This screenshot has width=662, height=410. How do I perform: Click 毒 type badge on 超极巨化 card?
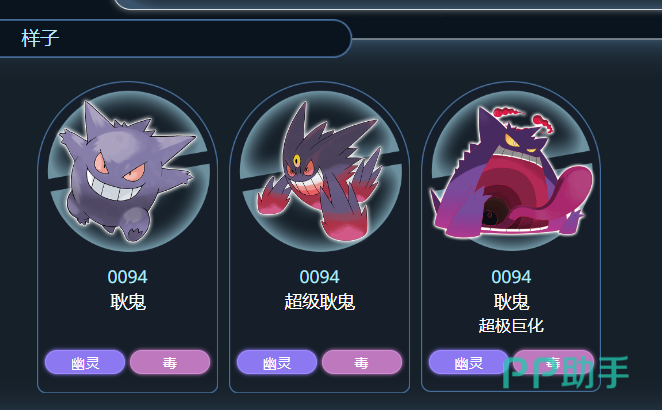[x=553, y=362]
